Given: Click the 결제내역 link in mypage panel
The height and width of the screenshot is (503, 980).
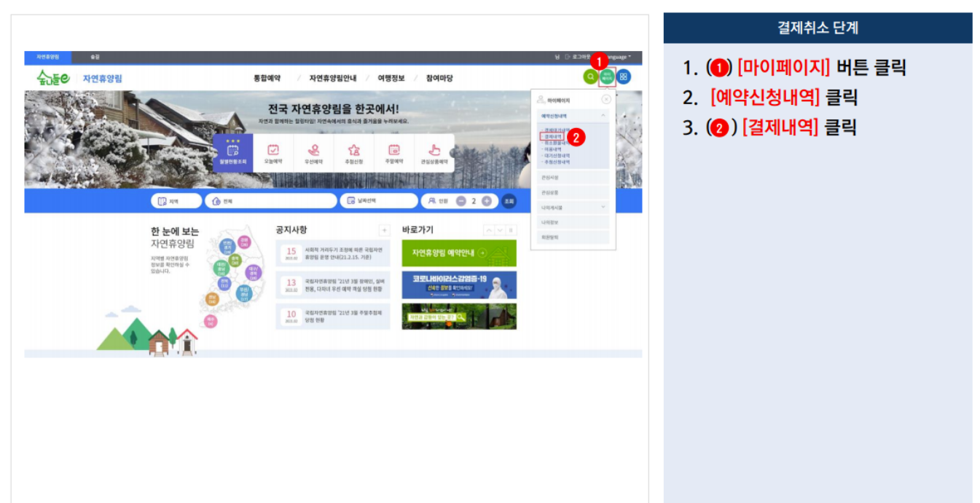Looking at the screenshot, I should tap(552, 136).
